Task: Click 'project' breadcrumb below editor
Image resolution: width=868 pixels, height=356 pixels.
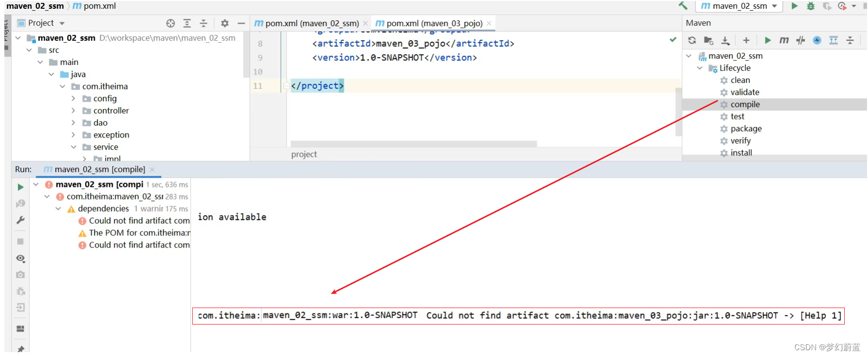Action: (x=304, y=154)
